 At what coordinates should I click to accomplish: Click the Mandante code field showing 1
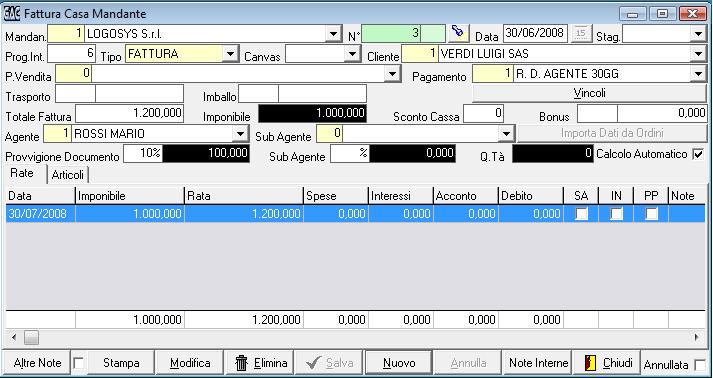click(x=66, y=34)
